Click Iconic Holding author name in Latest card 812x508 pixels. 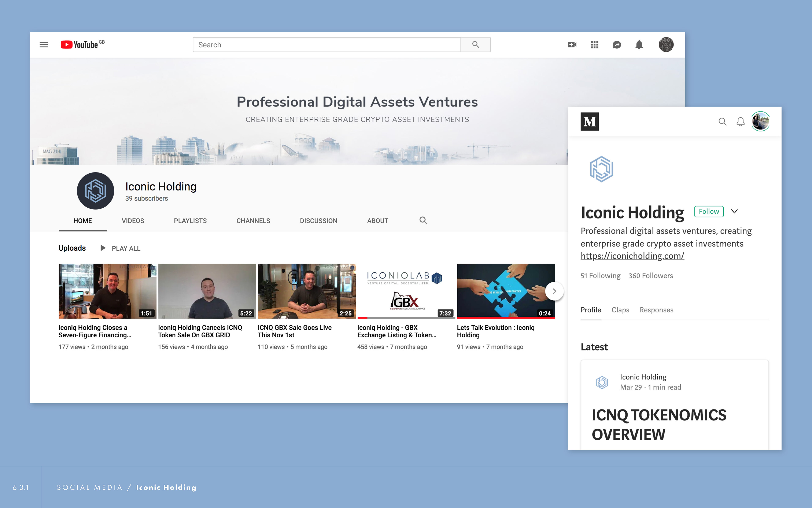(x=643, y=377)
